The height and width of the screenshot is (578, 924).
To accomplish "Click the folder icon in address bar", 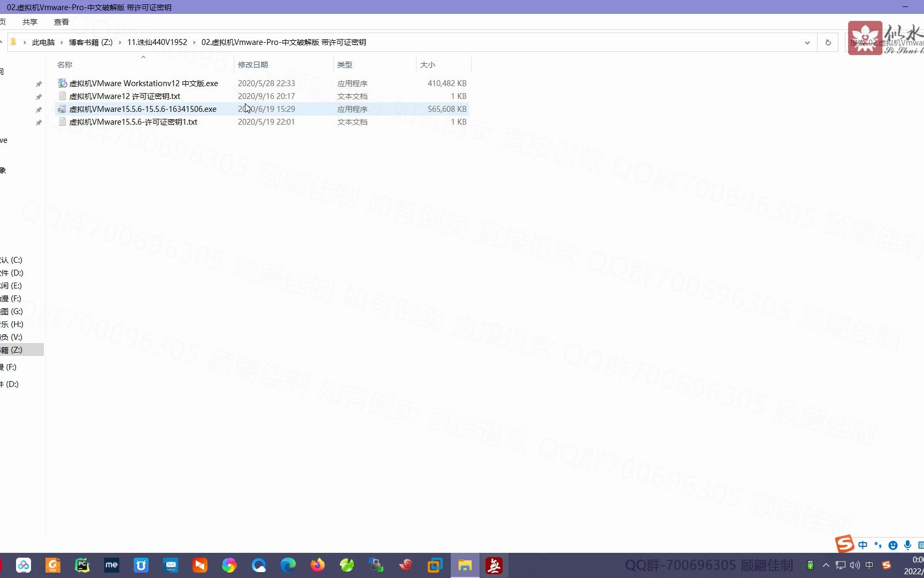I will tap(13, 42).
